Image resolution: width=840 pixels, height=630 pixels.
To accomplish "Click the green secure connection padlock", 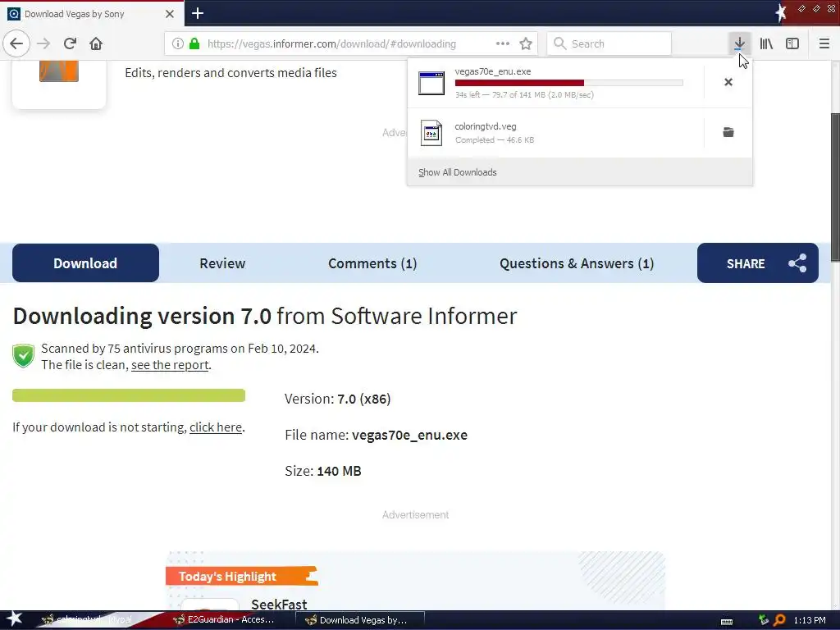I will point(194,44).
